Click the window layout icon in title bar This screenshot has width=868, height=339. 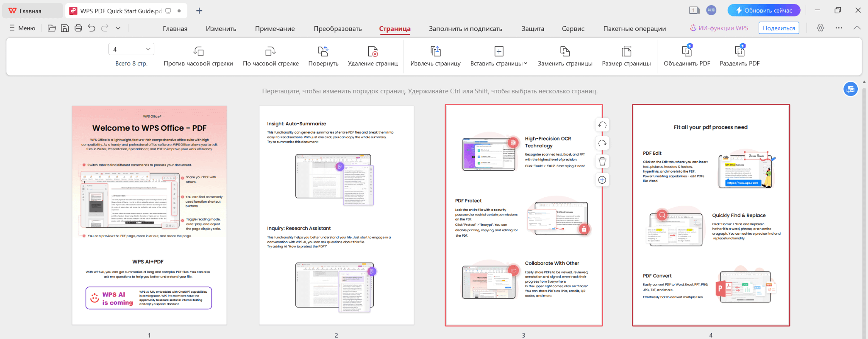(694, 10)
